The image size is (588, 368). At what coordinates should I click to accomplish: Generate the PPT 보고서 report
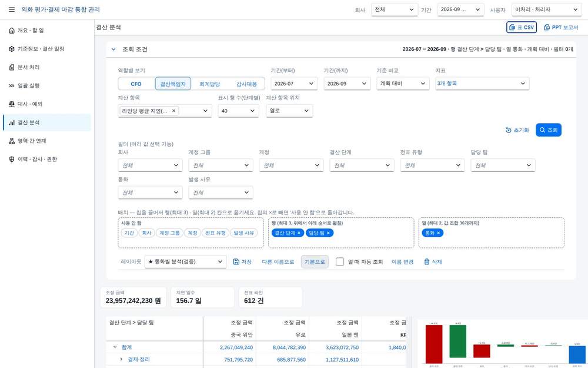click(561, 28)
